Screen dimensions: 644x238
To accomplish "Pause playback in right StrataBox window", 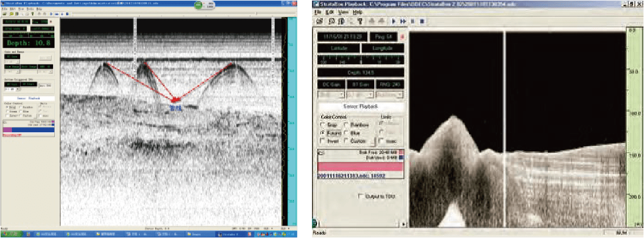I will [x=412, y=21].
